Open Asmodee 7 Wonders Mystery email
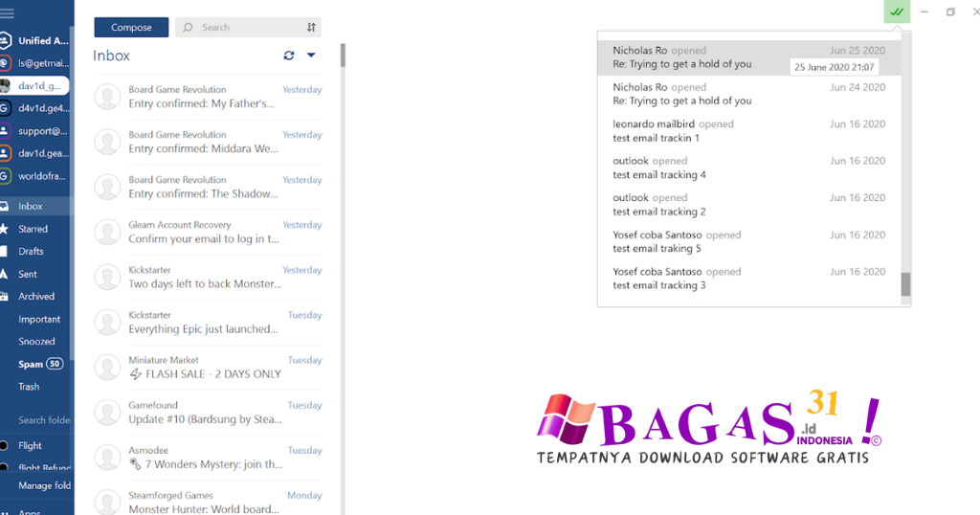The image size is (980, 515). [x=208, y=457]
